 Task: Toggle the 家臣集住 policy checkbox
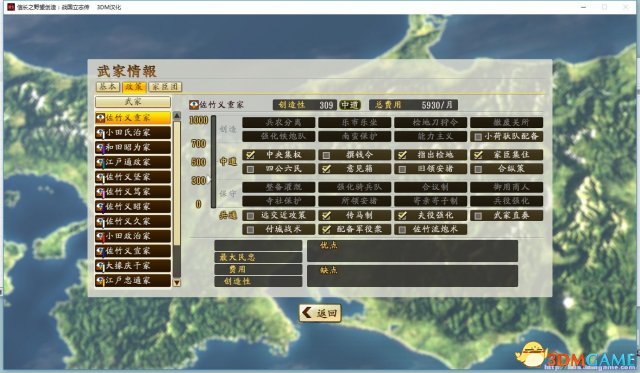click(x=478, y=155)
